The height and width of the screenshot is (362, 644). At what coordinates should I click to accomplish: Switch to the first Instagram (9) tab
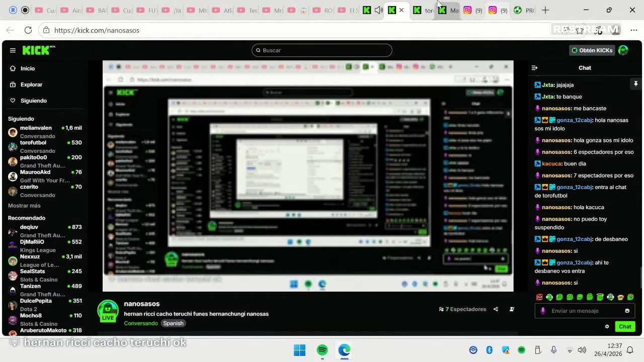point(473,10)
